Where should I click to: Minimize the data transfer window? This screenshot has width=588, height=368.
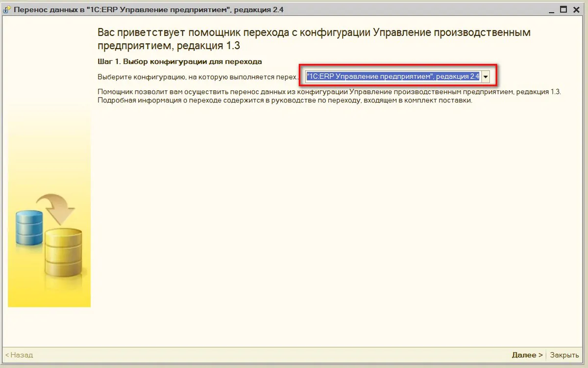pos(551,9)
